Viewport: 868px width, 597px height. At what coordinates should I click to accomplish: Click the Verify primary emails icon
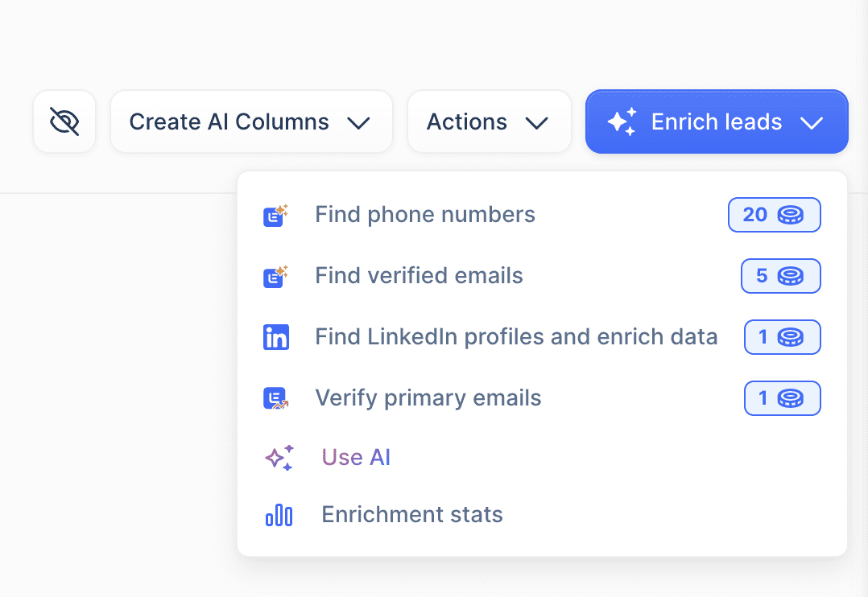point(275,398)
